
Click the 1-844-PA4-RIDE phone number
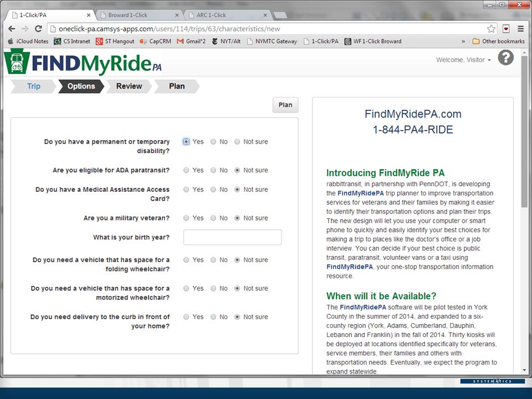point(413,130)
